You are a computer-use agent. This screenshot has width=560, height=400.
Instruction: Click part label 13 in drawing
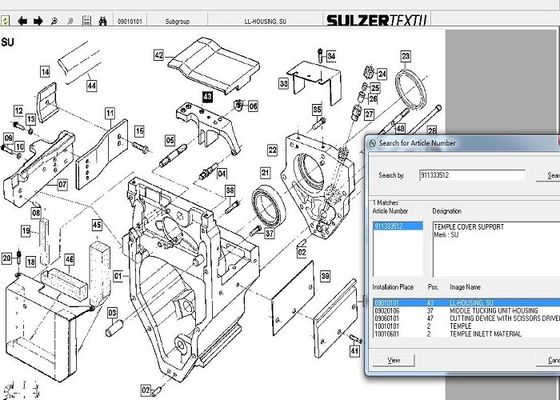pos(31,119)
